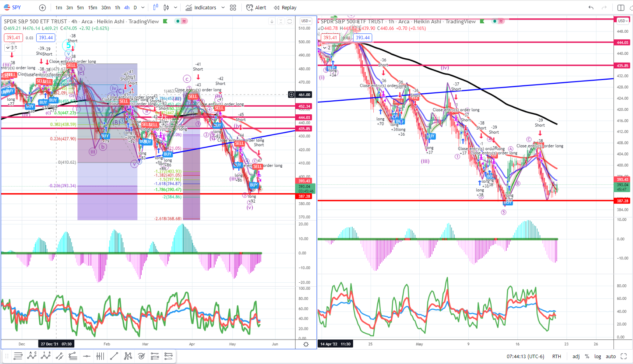Open the USD currency dropdown on left chart
Screen dimensions: 633x364
click(306, 21)
